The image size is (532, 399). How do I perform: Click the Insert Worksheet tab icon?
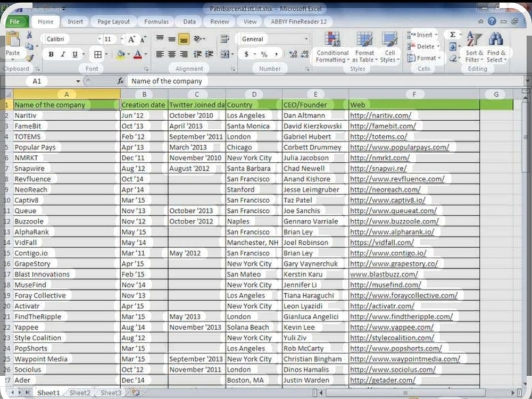(135, 393)
